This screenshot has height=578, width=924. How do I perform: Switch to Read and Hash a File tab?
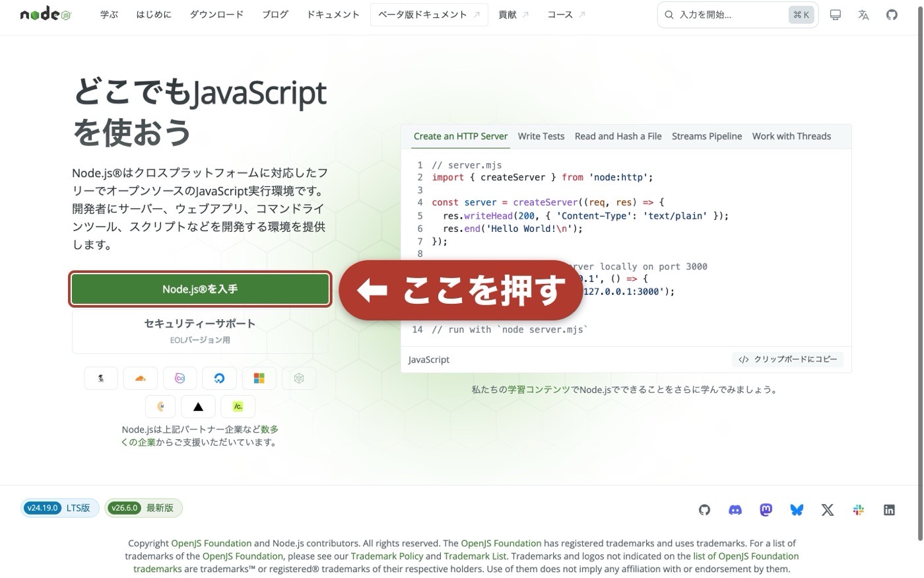(618, 136)
